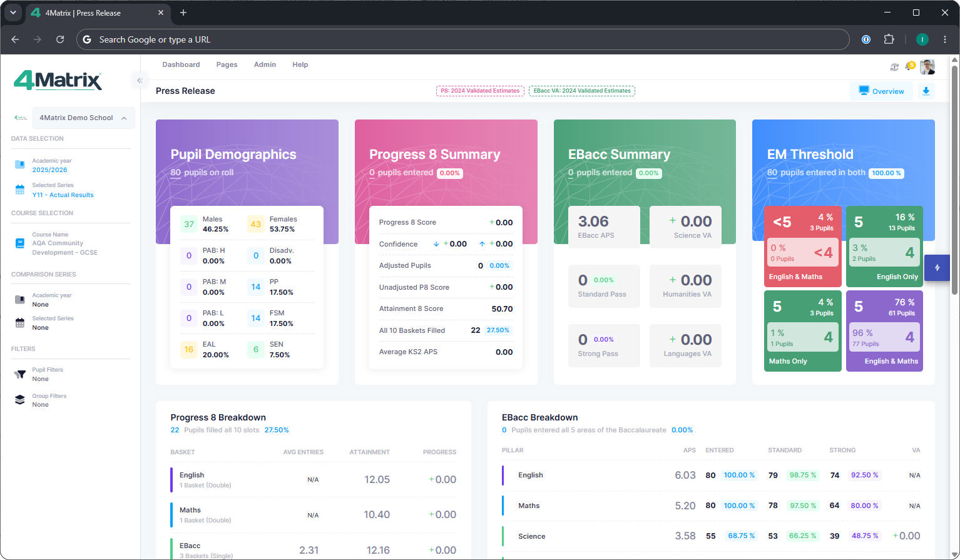
Task: Click the Science pillar row in EBacc Breakdown
Action: (x=711, y=536)
